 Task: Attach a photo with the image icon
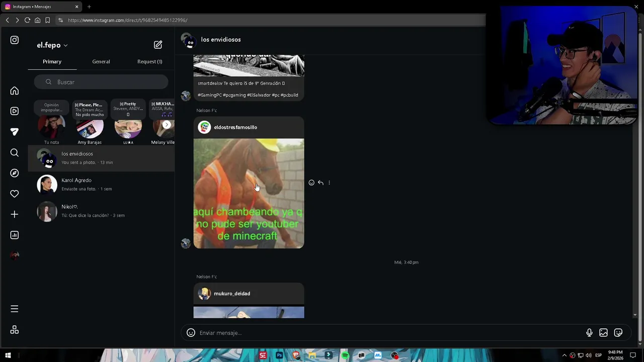click(x=603, y=332)
